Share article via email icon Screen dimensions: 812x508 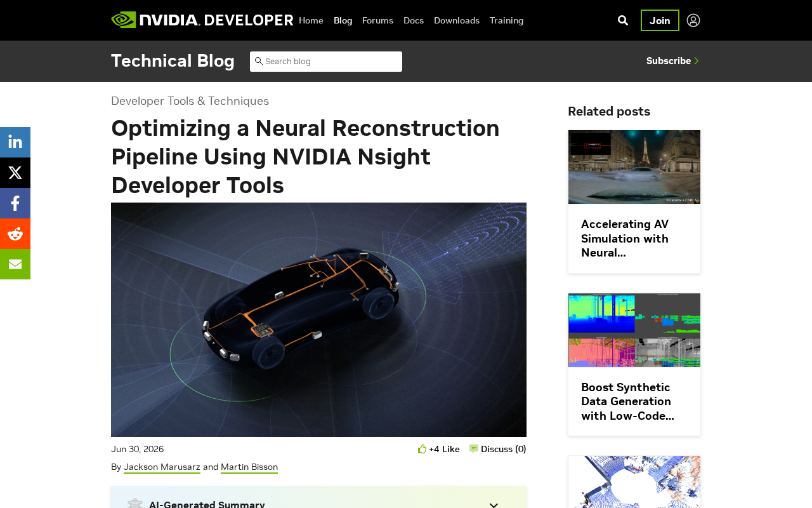pos(15,264)
